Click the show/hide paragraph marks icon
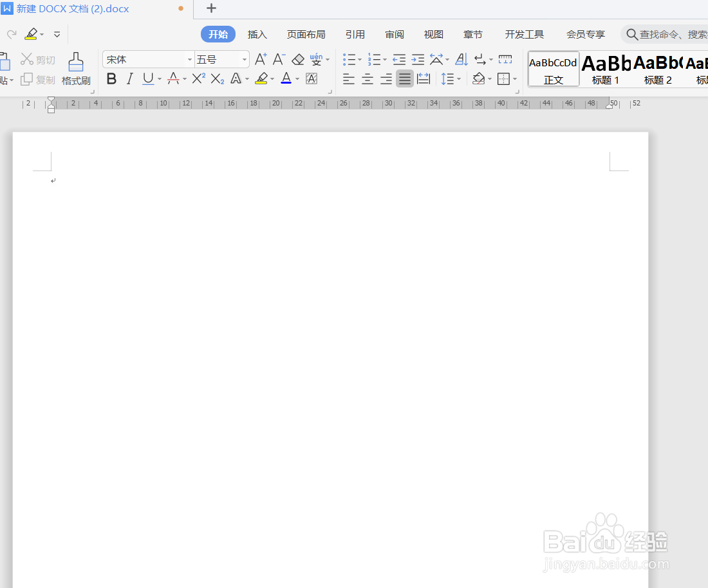 click(480, 59)
